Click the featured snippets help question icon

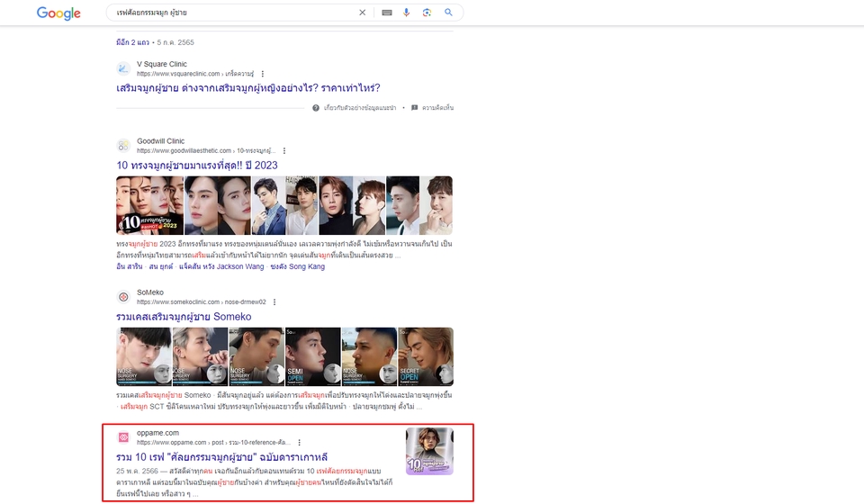316,108
